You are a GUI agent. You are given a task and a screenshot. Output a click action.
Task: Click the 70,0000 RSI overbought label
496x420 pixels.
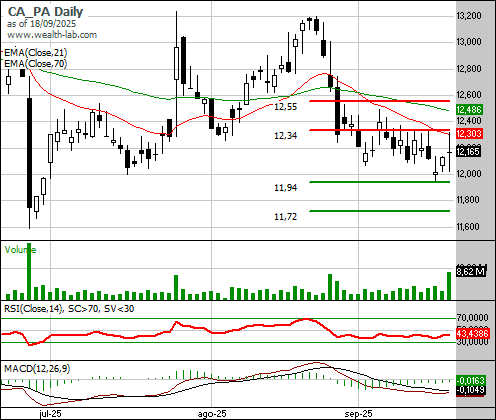(473, 317)
